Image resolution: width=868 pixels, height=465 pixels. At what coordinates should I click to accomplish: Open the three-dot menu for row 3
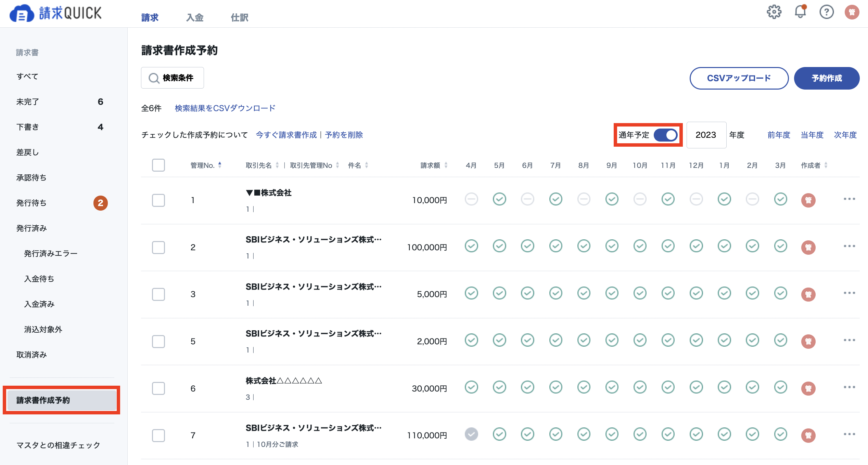click(849, 293)
